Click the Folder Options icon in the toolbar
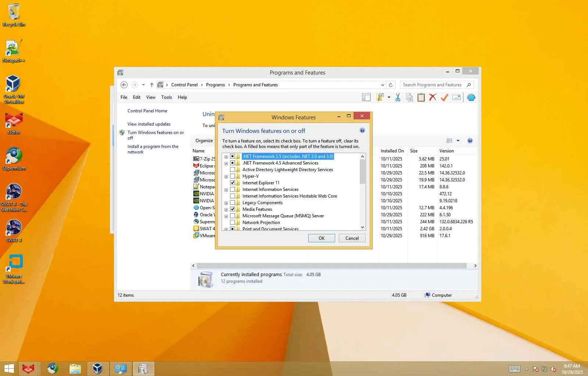The width and height of the screenshot is (588, 376). click(380, 97)
